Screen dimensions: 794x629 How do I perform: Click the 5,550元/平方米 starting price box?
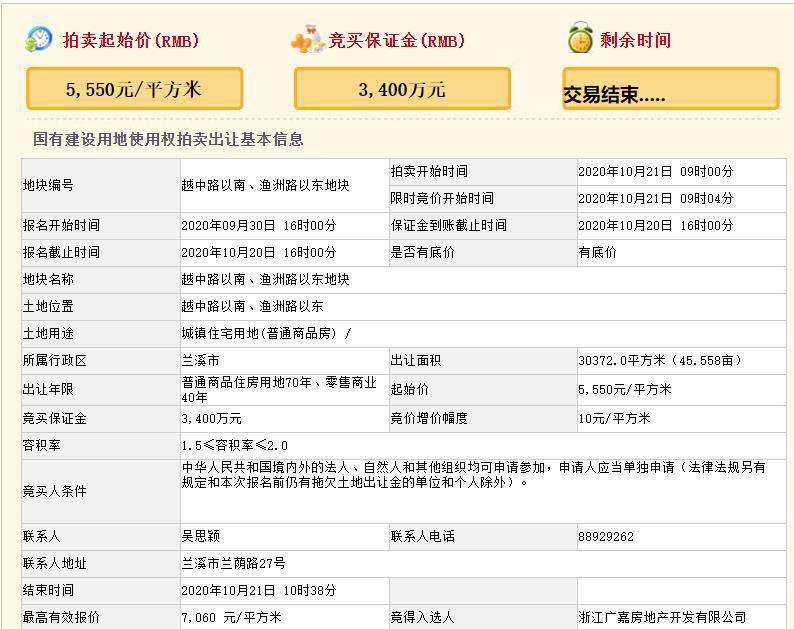(133, 89)
